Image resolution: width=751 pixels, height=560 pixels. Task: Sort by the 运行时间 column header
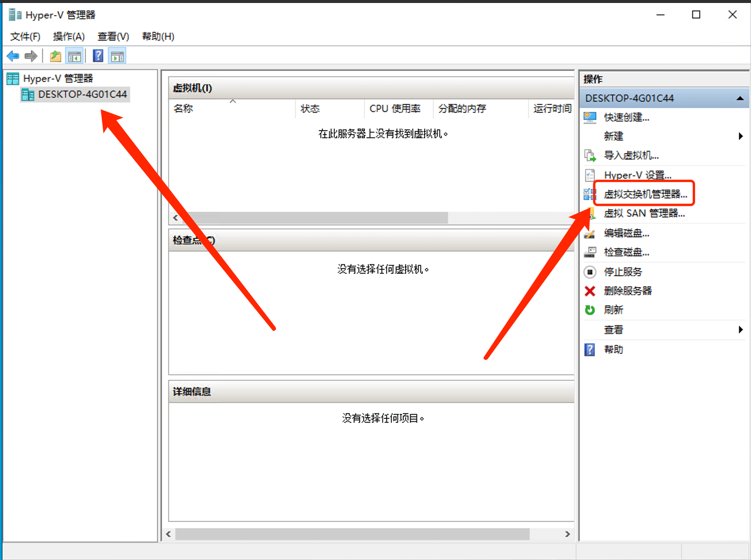point(552,109)
